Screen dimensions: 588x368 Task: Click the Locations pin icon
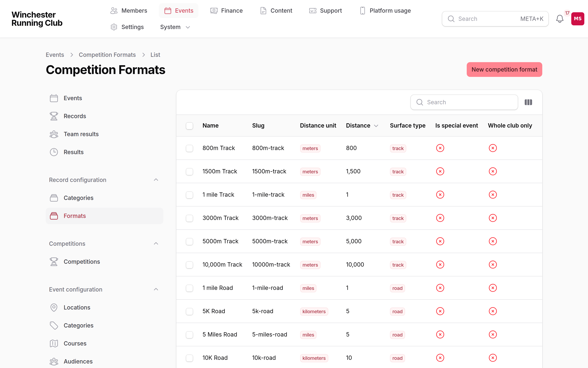(54, 307)
